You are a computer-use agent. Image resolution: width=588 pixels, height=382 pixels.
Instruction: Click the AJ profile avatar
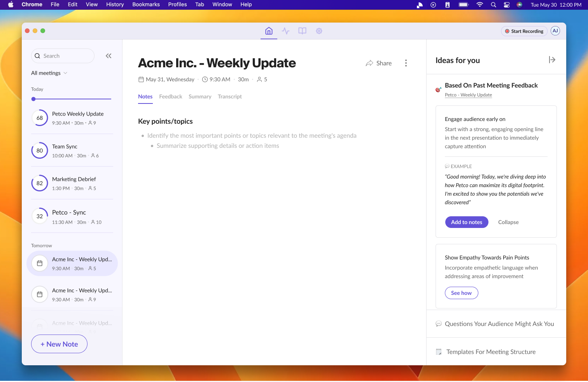[555, 31]
